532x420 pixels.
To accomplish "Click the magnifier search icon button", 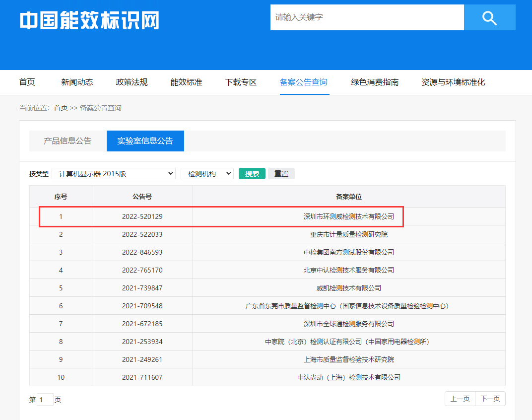I will click(x=489, y=18).
